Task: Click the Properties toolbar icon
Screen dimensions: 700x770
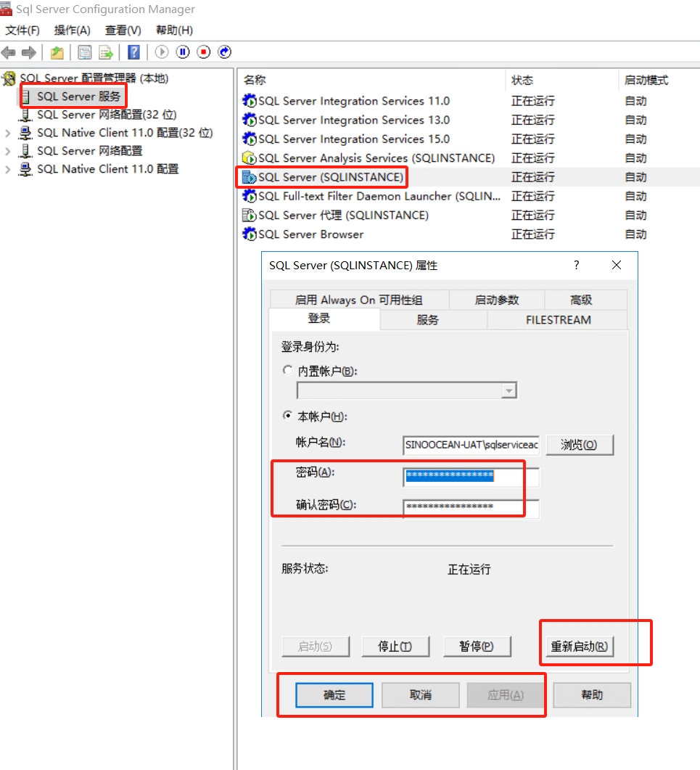Action: click(x=85, y=52)
